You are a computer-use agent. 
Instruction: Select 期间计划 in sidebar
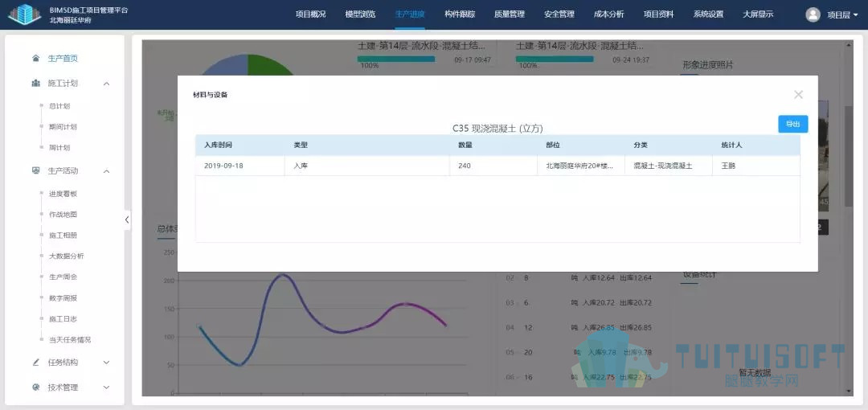pos(63,127)
